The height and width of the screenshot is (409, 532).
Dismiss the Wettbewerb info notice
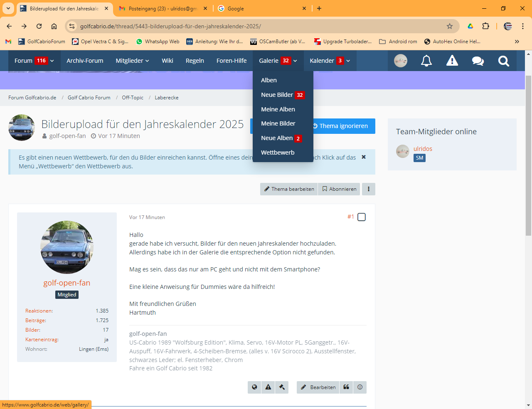364,157
